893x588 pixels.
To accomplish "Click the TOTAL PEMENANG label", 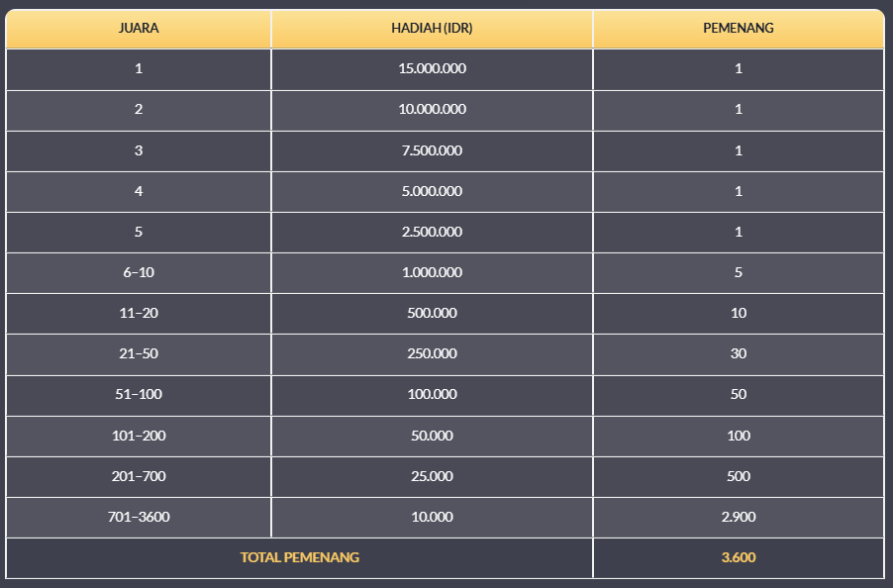I will click(x=299, y=557).
